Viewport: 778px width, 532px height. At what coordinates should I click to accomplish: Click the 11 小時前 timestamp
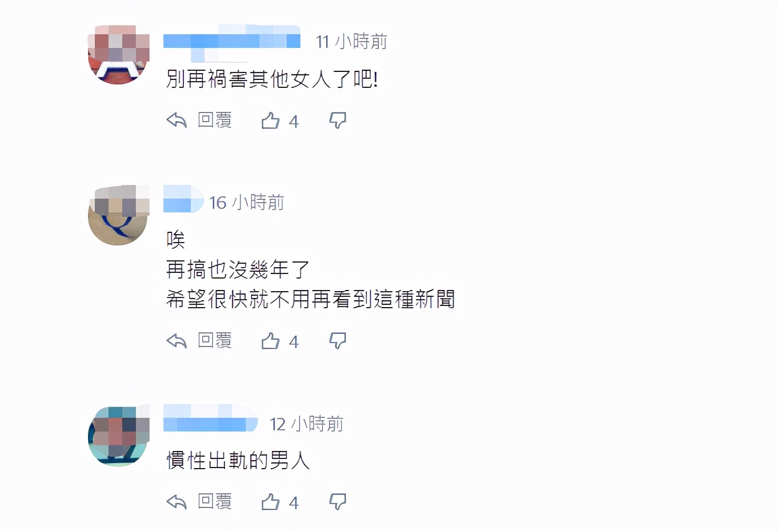click(351, 41)
